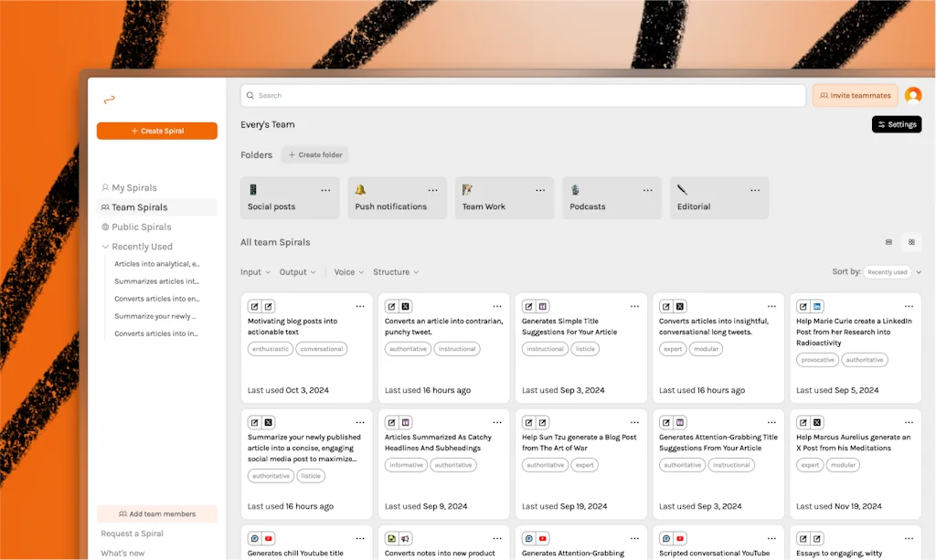The height and width of the screenshot is (560, 936).
Task: Collapse the Recently Used section
Action: click(106, 247)
